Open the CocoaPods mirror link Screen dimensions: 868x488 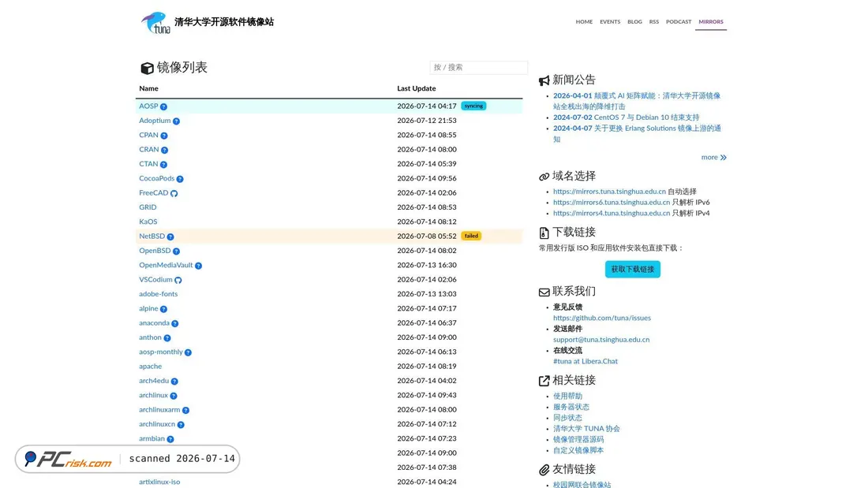click(157, 179)
